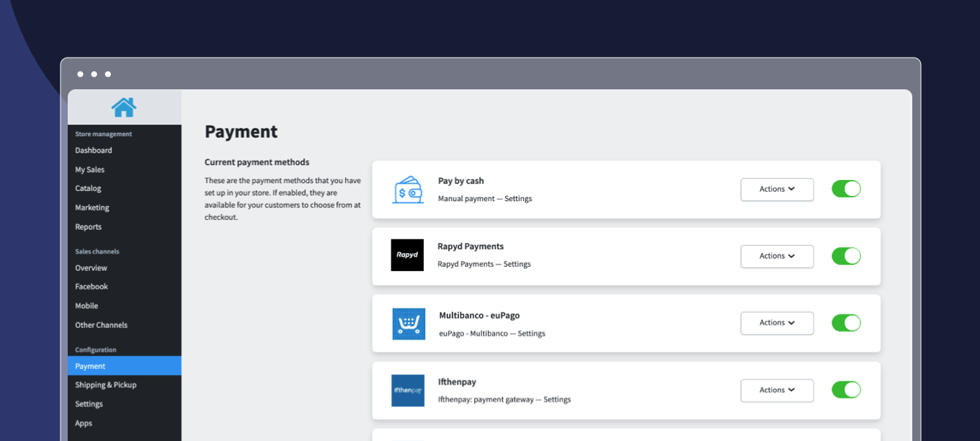980x441 pixels.
Task: Turn off Rapyd Payments toggle
Action: 846,256
